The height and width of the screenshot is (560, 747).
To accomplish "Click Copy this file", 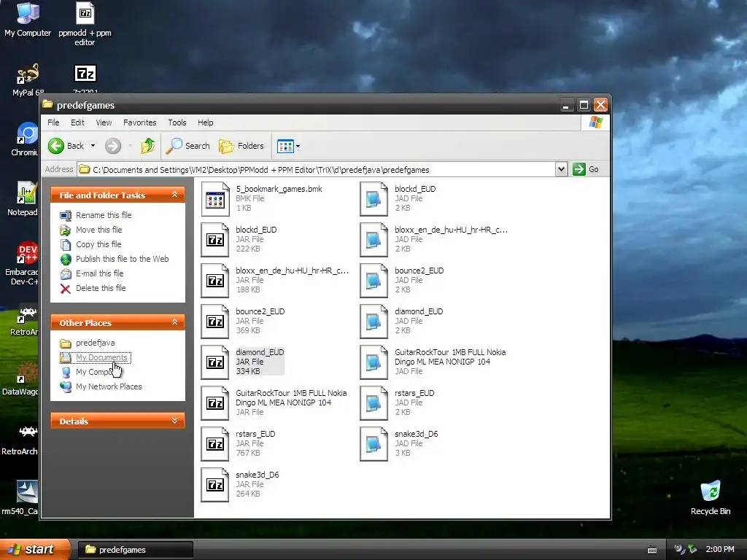I will click(98, 244).
